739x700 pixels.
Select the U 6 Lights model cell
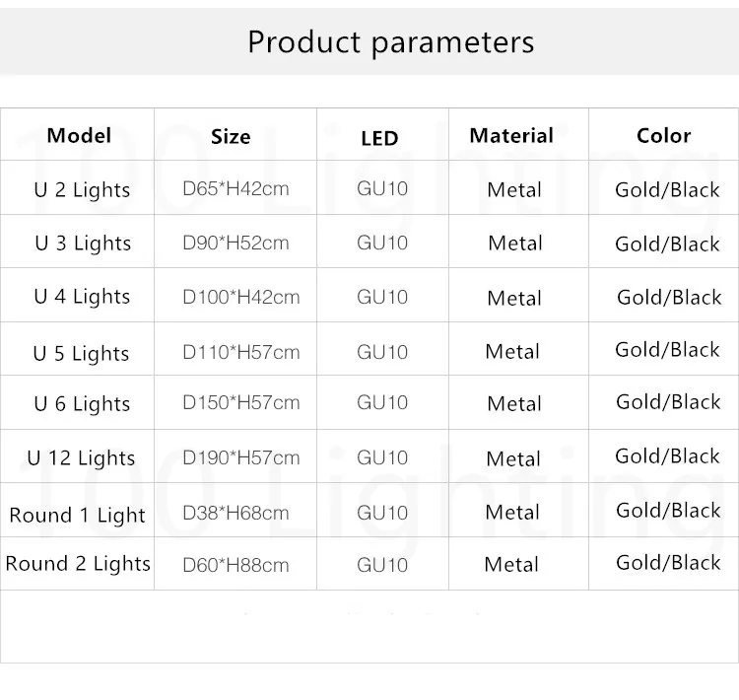coord(82,404)
